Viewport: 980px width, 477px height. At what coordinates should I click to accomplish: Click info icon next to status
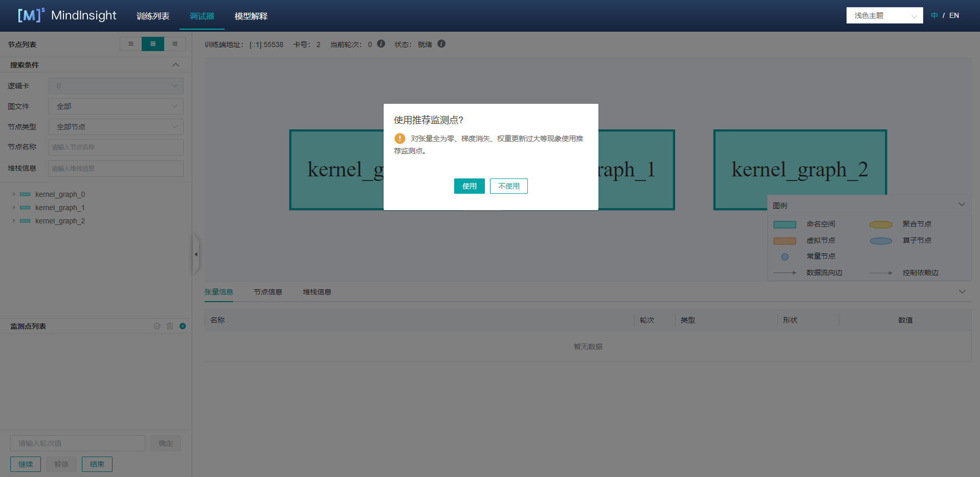[x=441, y=44]
